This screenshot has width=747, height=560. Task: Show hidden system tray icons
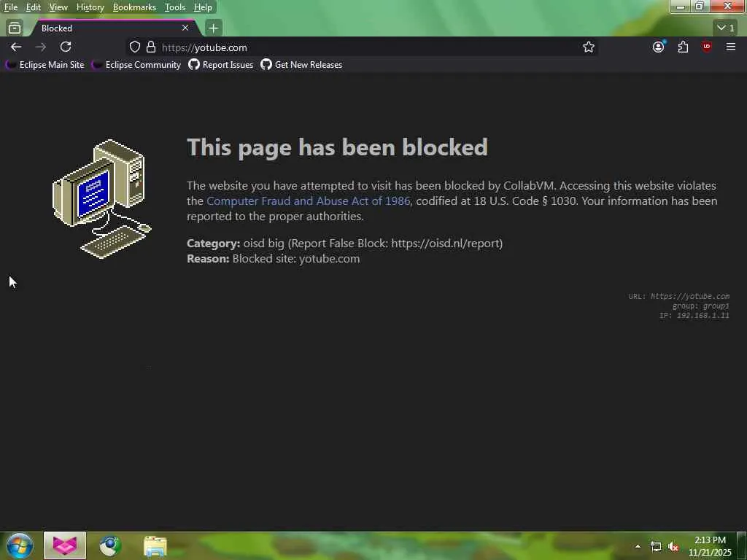[x=638, y=546]
